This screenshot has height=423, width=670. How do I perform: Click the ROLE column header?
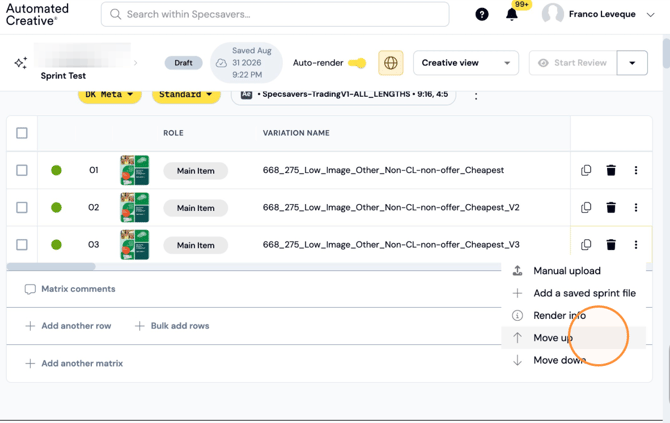173,133
